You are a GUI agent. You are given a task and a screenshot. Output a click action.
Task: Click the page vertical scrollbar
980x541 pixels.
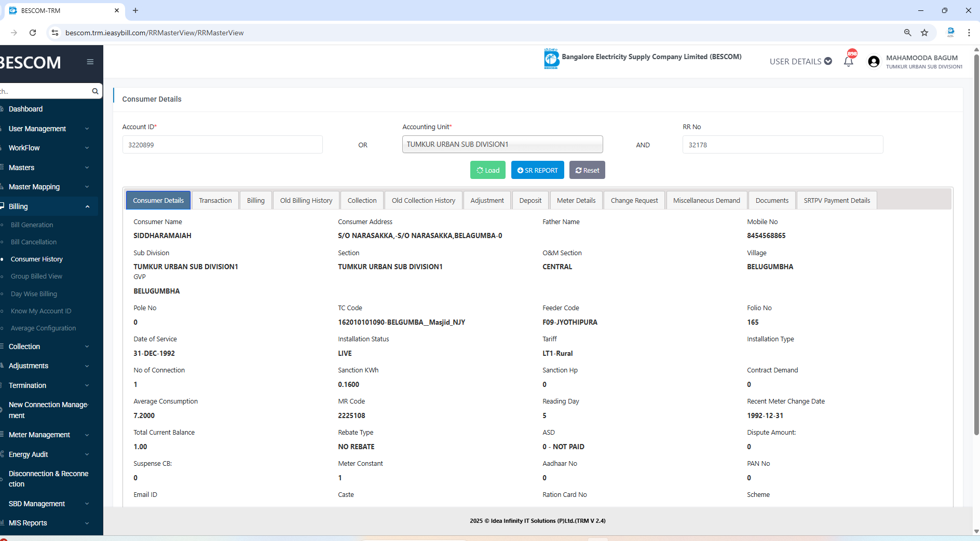click(x=976, y=244)
